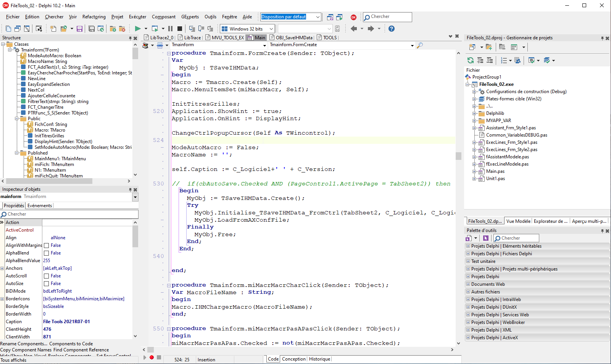The height and width of the screenshot is (364, 611).
Task: Collapse the Published node in the Structure tree
Action: click(17, 153)
